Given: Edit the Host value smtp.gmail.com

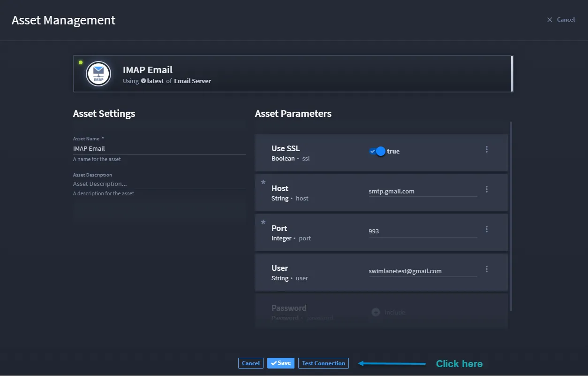Looking at the screenshot, I should [x=423, y=191].
